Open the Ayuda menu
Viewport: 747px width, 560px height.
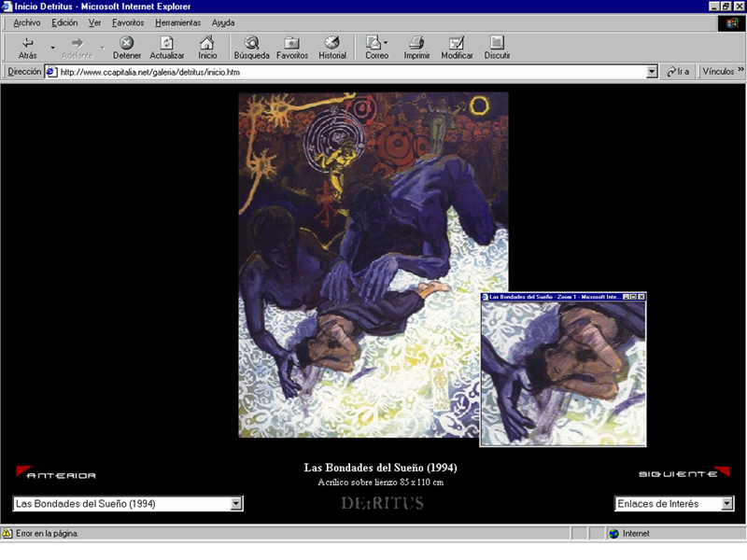tap(223, 22)
